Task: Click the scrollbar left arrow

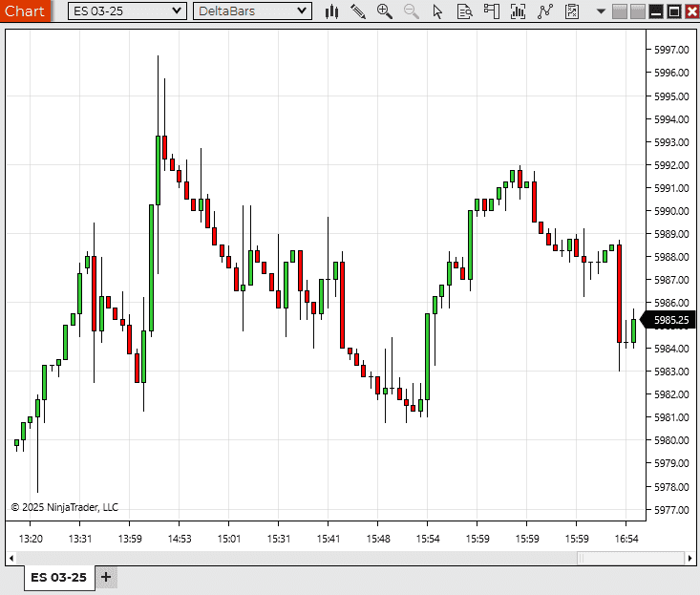Action: pos(11,558)
